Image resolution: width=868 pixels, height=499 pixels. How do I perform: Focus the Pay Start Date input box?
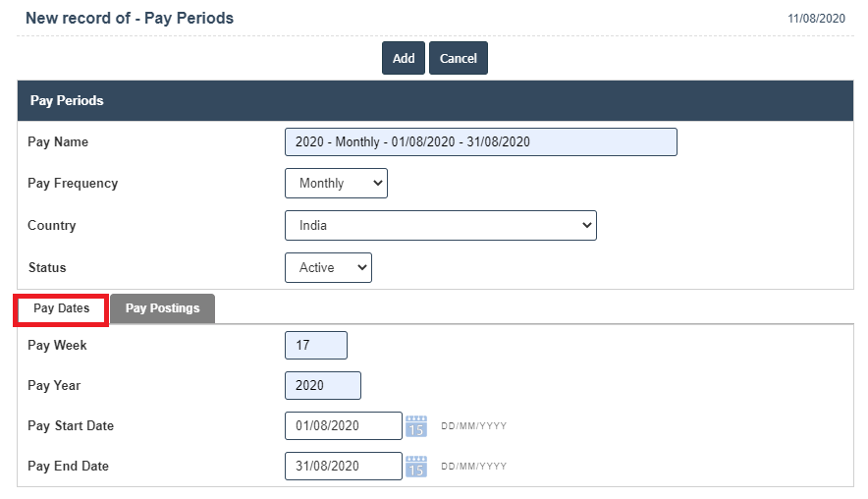344,426
